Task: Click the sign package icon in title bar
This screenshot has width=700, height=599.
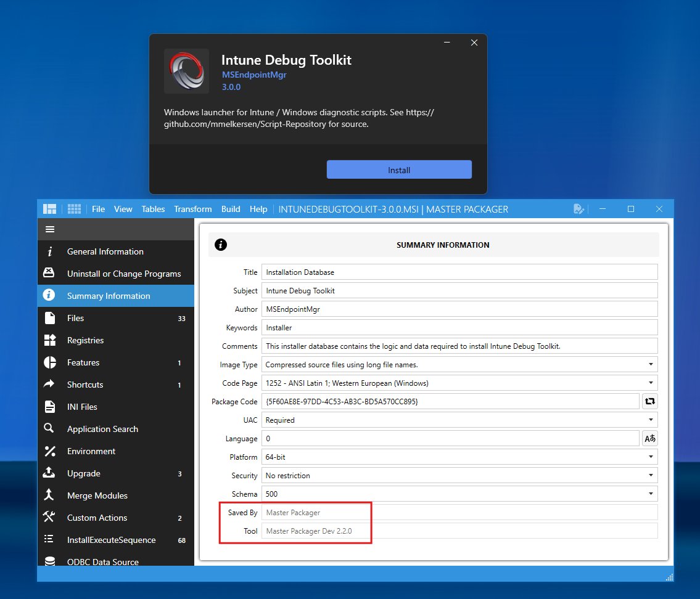Action: [x=579, y=209]
